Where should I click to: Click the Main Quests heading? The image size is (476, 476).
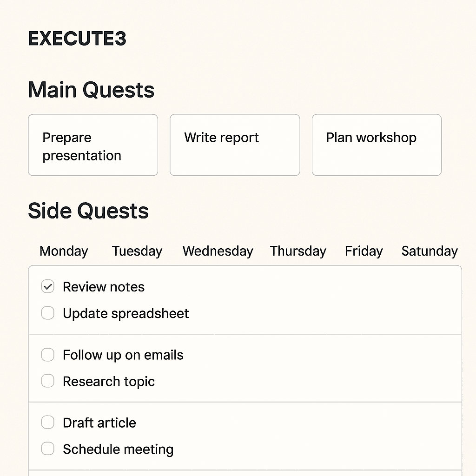91,90
